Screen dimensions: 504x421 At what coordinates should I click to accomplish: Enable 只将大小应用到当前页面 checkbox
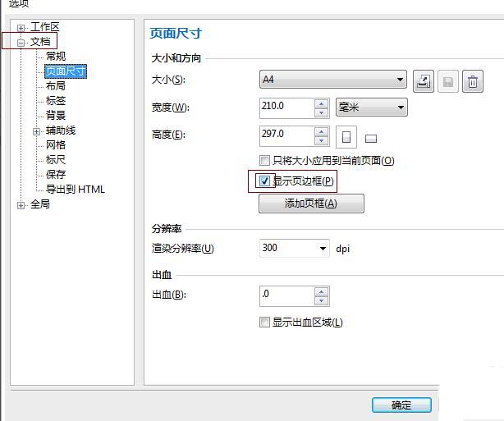pyautogui.click(x=264, y=160)
